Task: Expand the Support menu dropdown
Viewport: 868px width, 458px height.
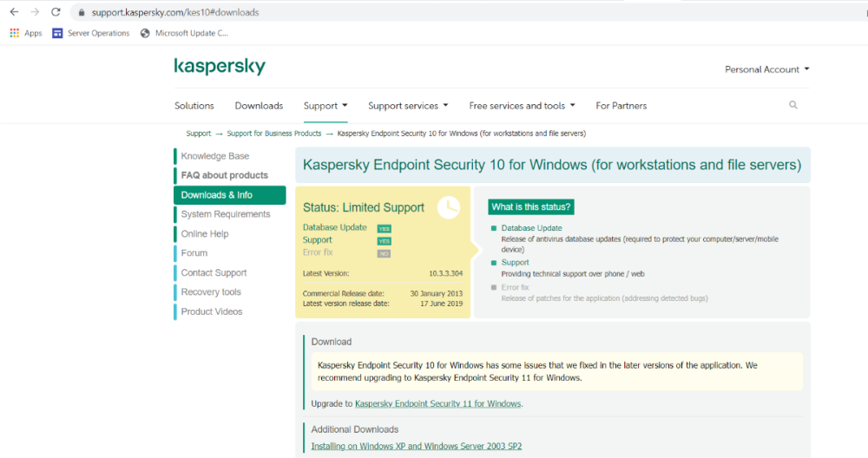Action: pyautogui.click(x=325, y=106)
